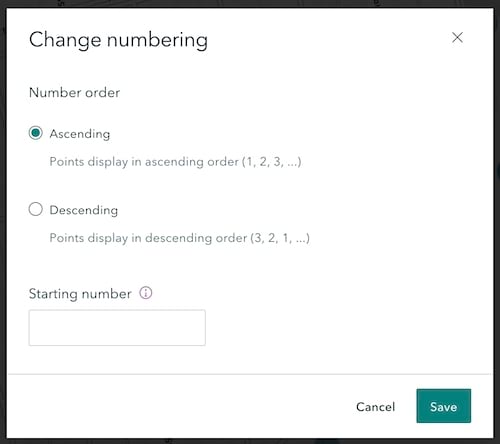Focus the Starting number input field
The width and height of the screenshot is (500, 444).
(x=117, y=328)
